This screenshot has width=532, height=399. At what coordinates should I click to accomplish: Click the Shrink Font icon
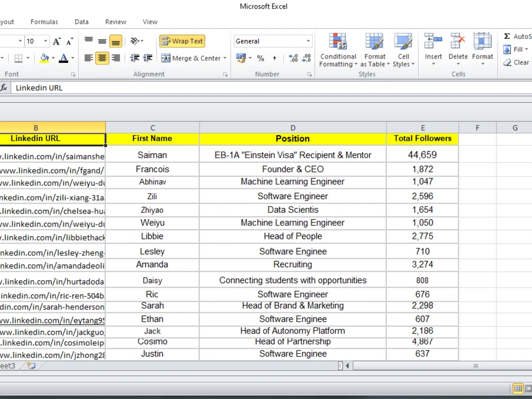[70, 41]
